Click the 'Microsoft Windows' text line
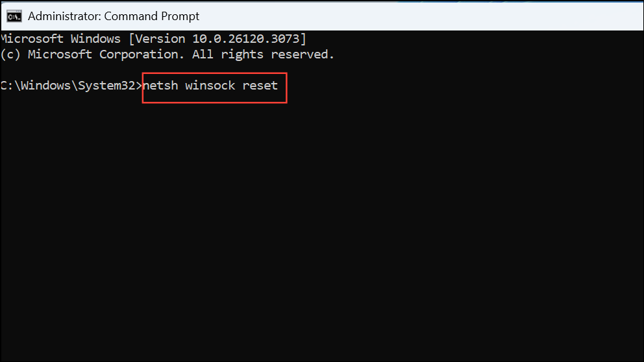This screenshot has width=644, height=362. click(61, 39)
